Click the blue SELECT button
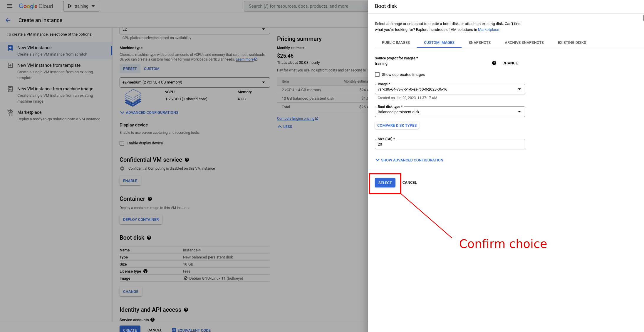644x332 pixels. click(385, 183)
